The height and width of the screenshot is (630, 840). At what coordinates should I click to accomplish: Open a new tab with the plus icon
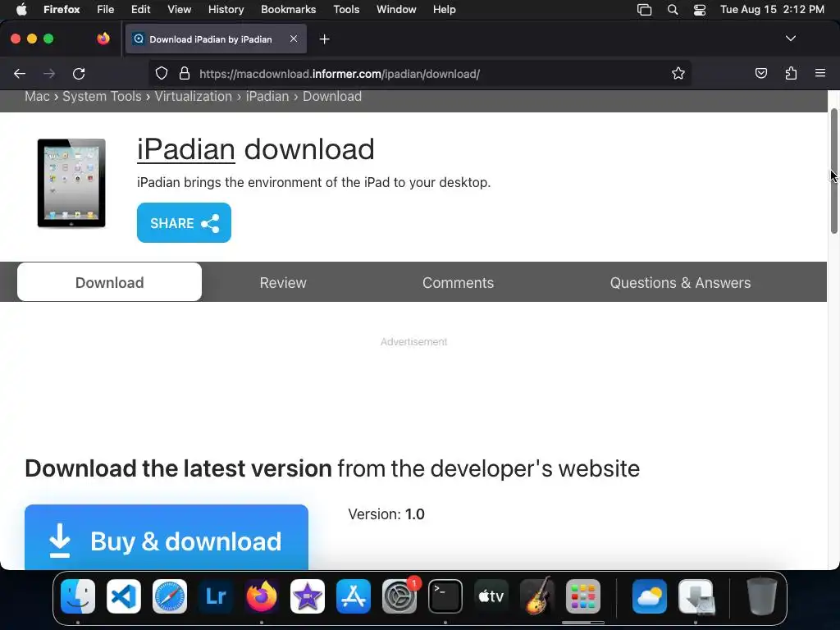click(324, 39)
